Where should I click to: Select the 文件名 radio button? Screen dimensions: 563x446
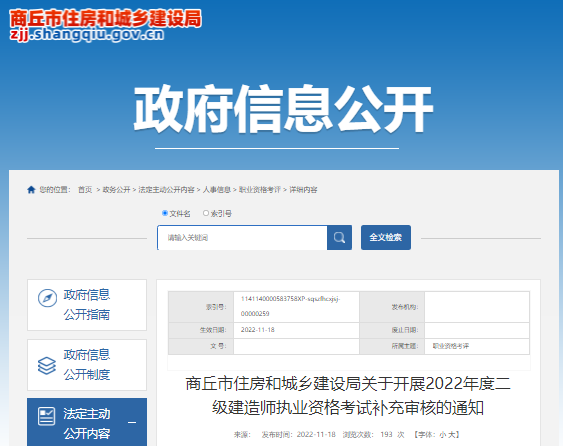[165, 213]
